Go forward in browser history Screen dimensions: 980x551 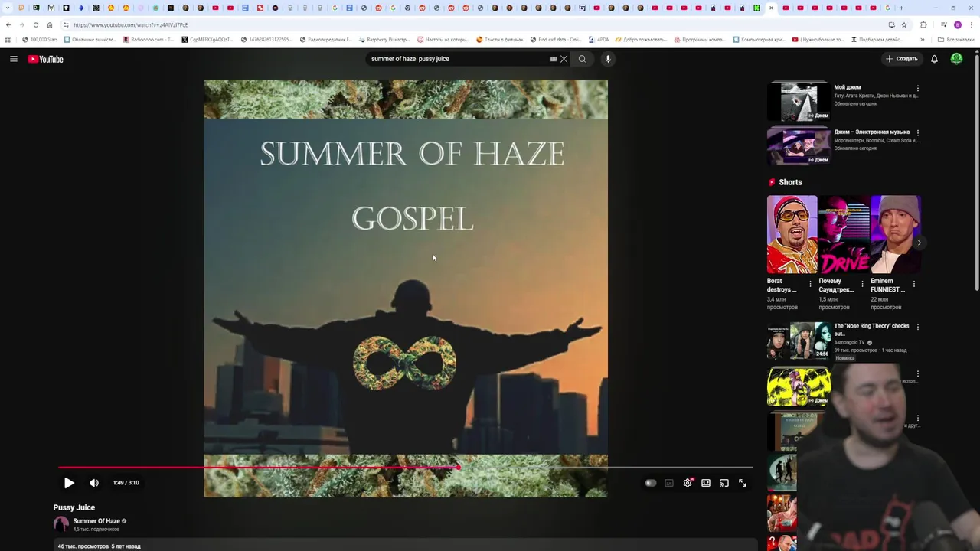coord(21,24)
